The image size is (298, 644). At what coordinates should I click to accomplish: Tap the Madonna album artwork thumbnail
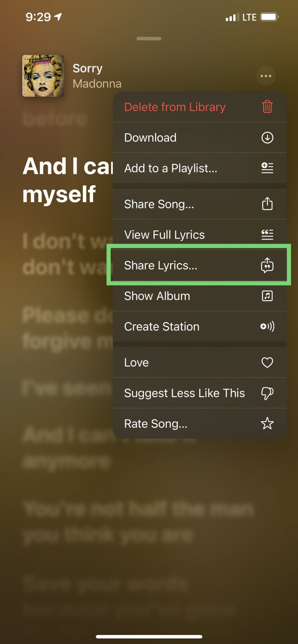pyautogui.click(x=43, y=76)
